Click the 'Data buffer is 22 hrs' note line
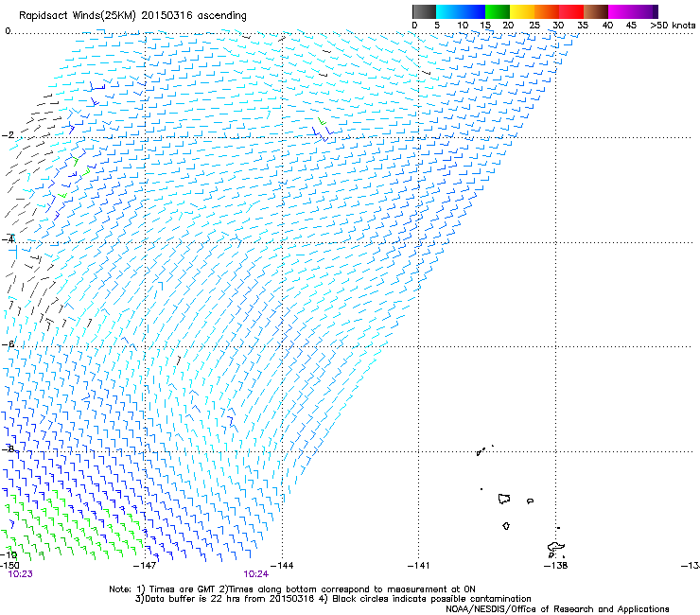 [333, 599]
